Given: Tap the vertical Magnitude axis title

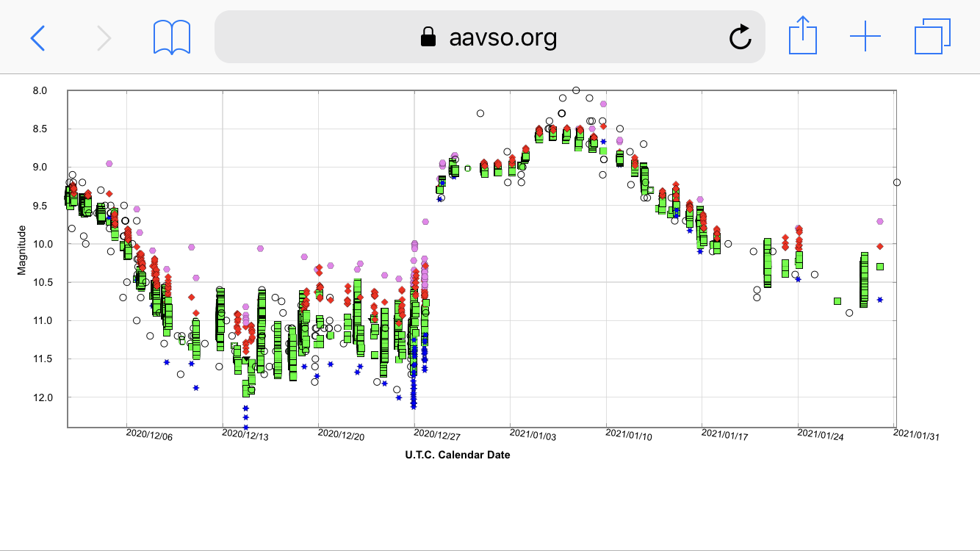Looking at the screenshot, I should click(x=21, y=251).
